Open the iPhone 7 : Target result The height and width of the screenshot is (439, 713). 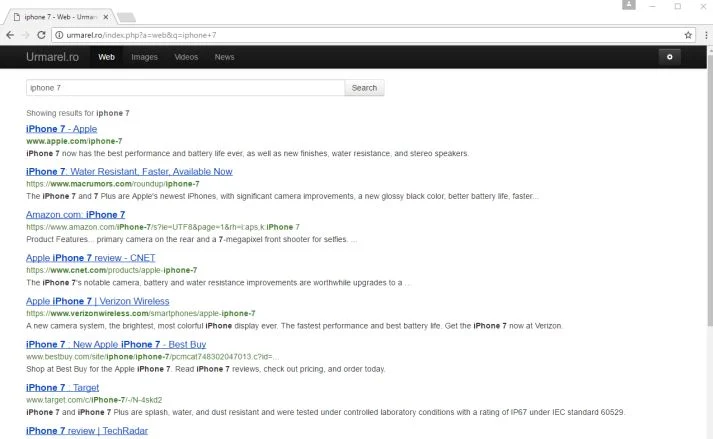tap(62, 388)
